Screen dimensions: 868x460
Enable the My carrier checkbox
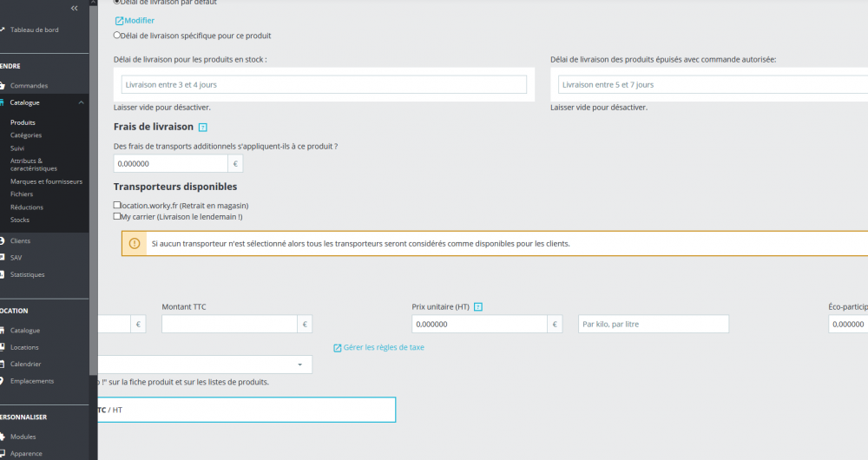coord(117,216)
